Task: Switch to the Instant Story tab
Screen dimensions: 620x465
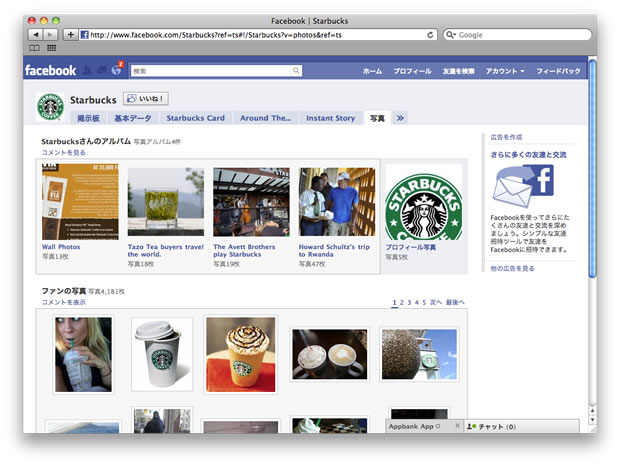Action: click(331, 118)
